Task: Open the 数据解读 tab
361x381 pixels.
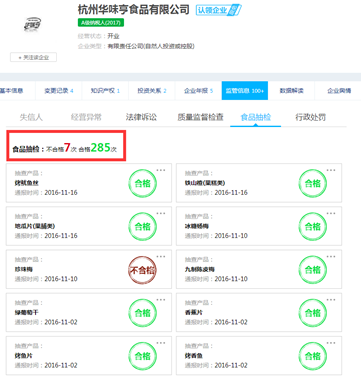Action: [291, 91]
